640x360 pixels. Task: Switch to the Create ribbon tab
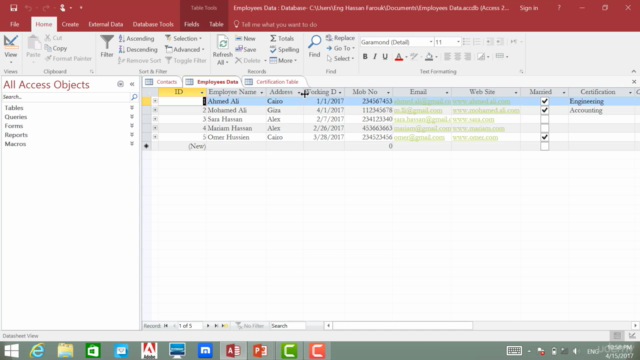[70, 24]
